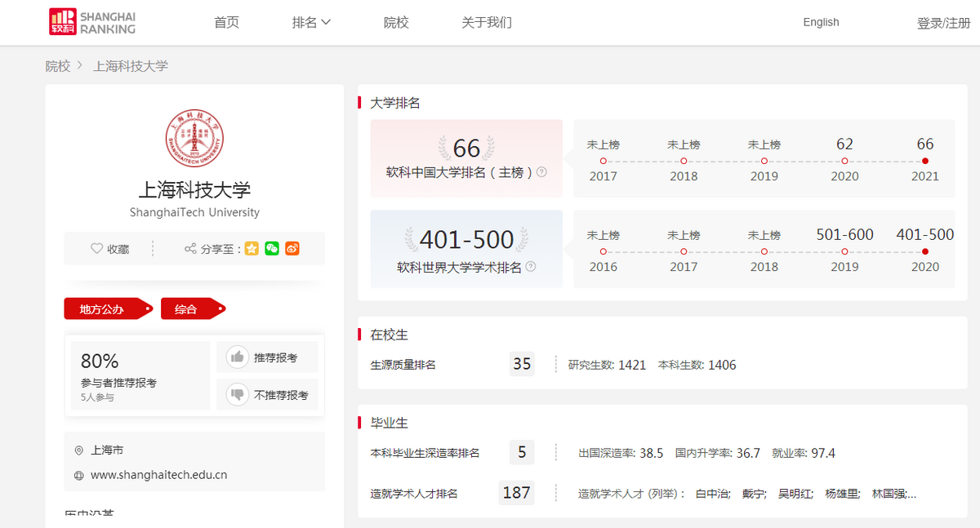This screenshot has width=980, height=528.
Task: Click the Weibo share icon
Action: 292,248
